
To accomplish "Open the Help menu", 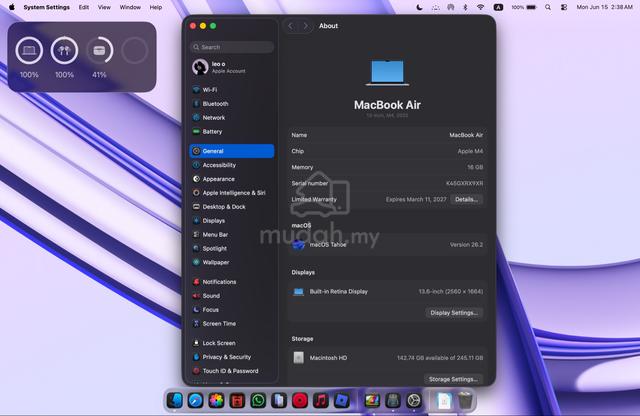I will coord(156,7).
